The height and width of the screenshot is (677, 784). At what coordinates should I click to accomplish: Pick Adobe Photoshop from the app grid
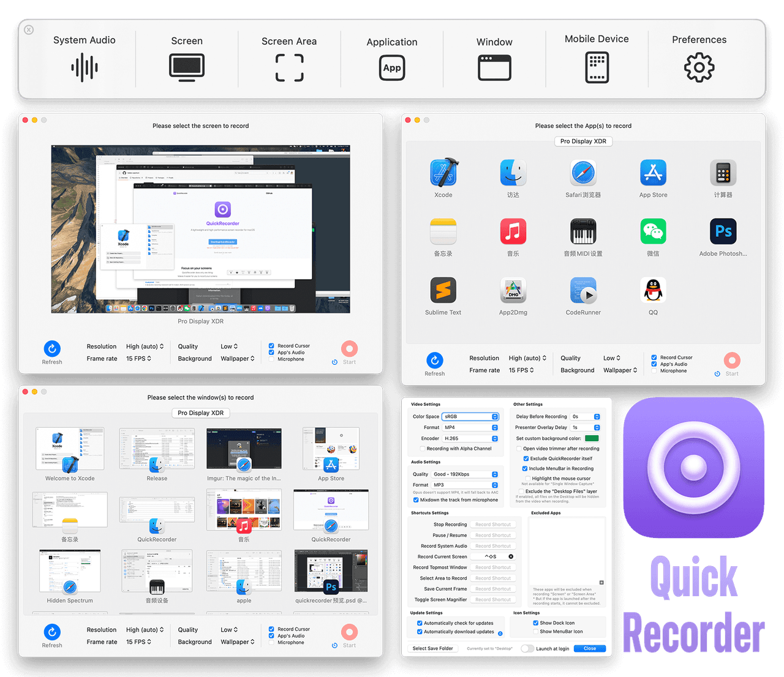tap(723, 232)
